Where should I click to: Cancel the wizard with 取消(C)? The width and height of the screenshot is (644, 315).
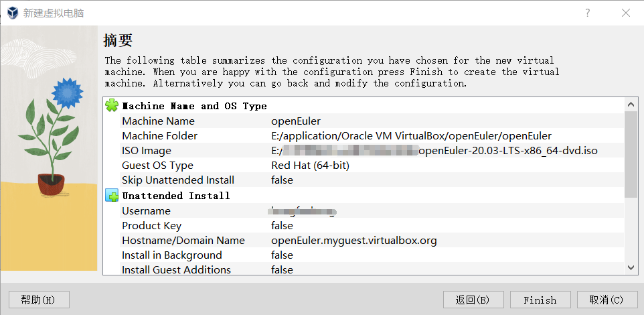tap(607, 300)
